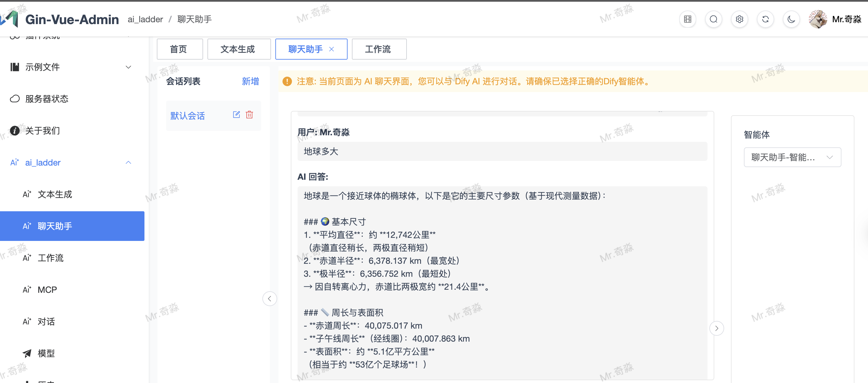868x383 pixels.
Task: Switch to the 工作流 tab
Action: click(x=378, y=49)
